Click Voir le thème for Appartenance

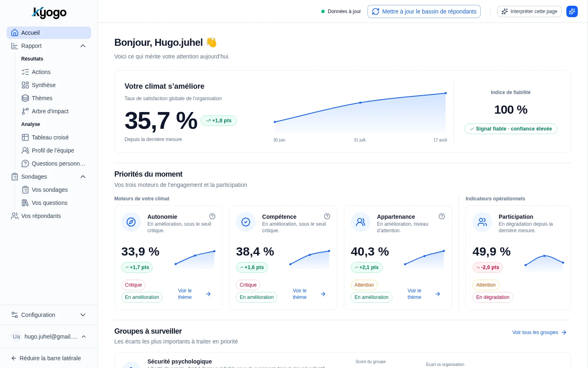point(424,294)
